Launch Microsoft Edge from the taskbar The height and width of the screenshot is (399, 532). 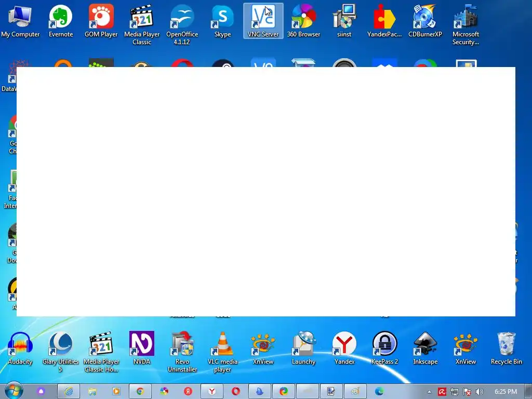(379, 392)
